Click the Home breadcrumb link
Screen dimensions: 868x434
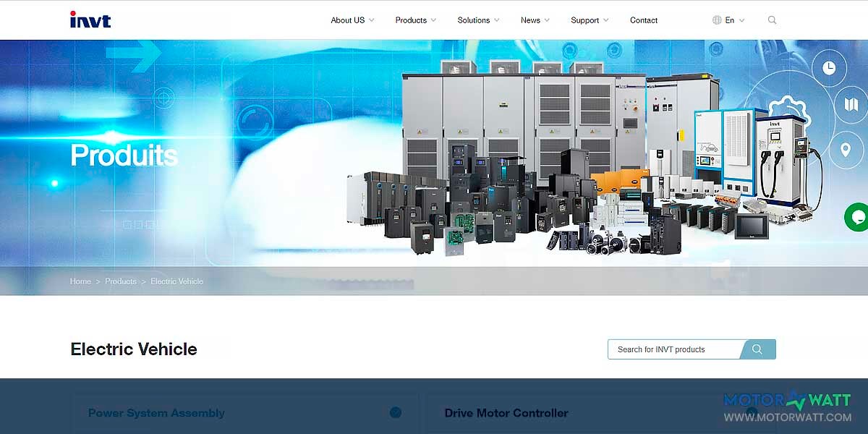pos(80,281)
